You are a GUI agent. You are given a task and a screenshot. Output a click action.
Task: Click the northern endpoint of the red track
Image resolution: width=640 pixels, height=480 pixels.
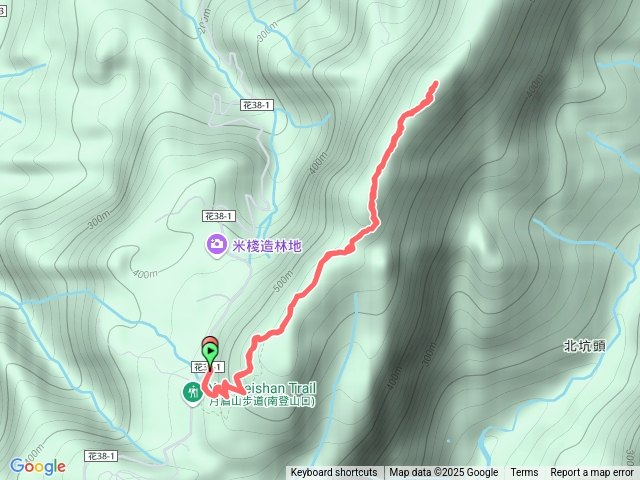click(x=436, y=83)
